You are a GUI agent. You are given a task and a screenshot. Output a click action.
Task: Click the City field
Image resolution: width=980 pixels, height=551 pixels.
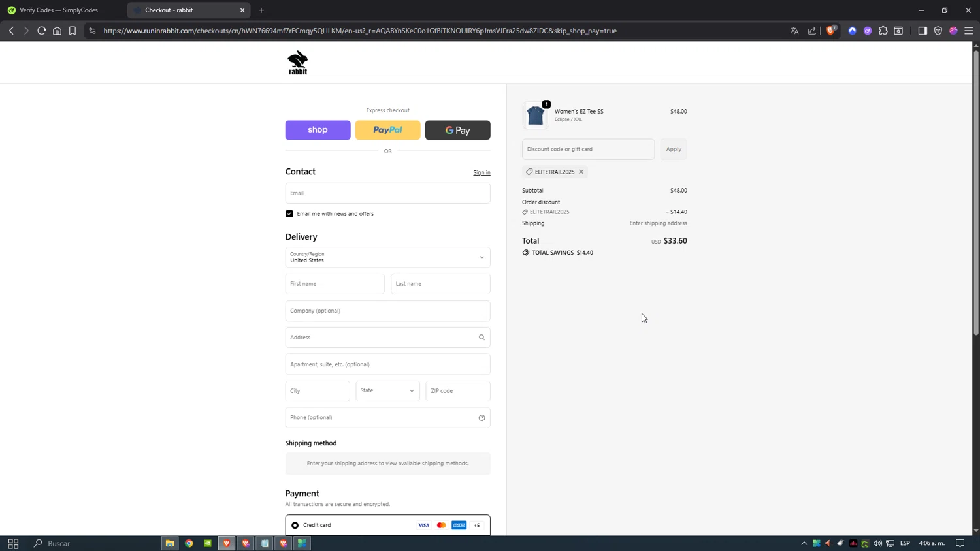coord(318,391)
